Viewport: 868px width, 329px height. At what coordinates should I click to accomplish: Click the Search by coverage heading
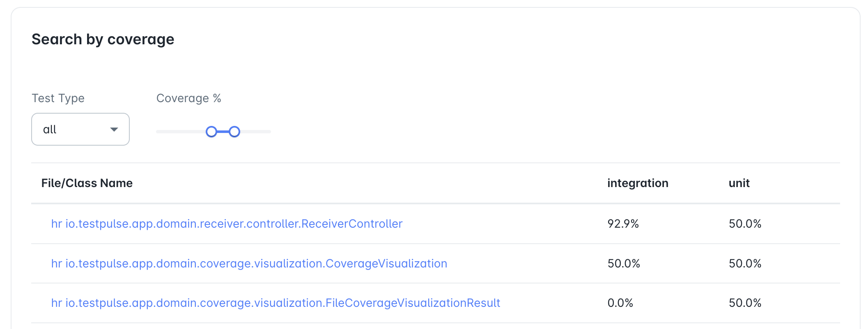click(103, 39)
